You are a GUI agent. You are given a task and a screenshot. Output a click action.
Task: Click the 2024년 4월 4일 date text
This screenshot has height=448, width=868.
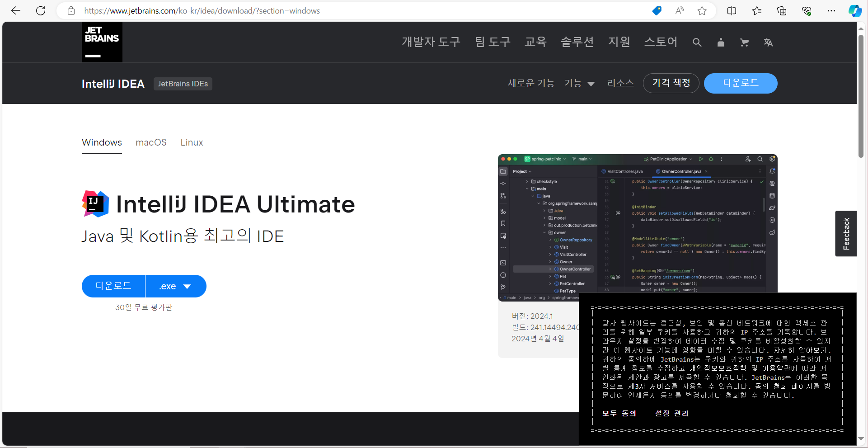[538, 339]
